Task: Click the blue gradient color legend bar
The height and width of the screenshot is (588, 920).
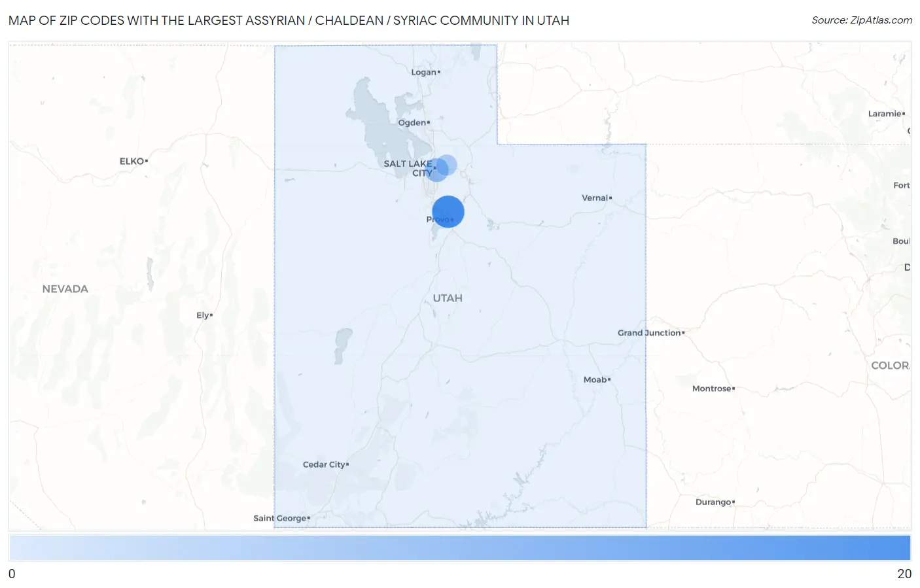Action: point(459,547)
